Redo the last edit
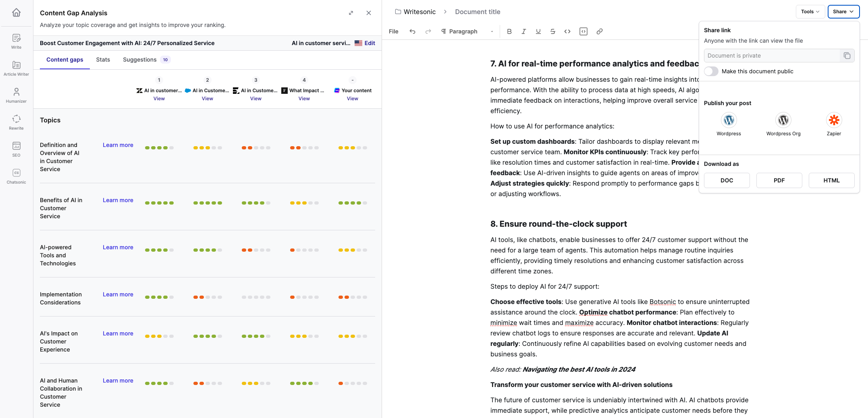Viewport: 868px width, 418px height. (x=428, y=31)
